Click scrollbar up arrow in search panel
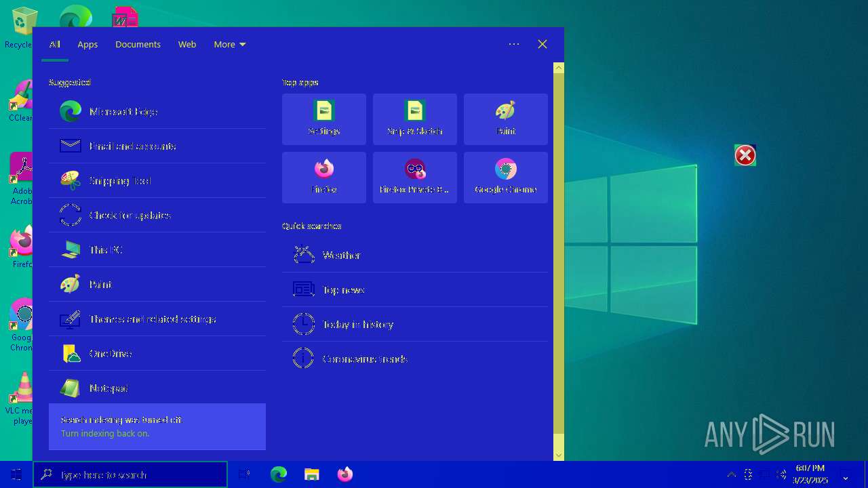 pyautogui.click(x=559, y=68)
